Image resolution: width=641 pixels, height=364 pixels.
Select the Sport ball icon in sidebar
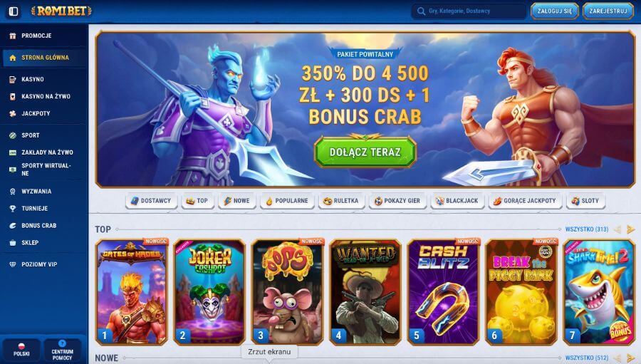(x=13, y=135)
